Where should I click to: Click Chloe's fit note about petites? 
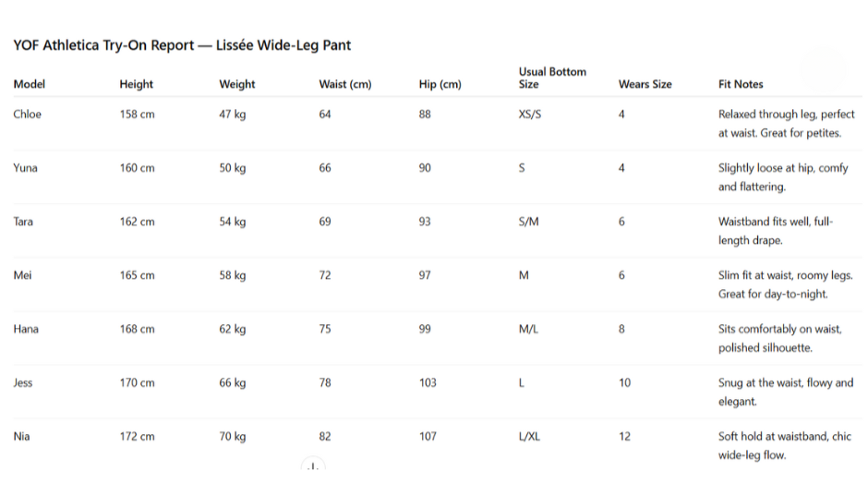tap(786, 124)
